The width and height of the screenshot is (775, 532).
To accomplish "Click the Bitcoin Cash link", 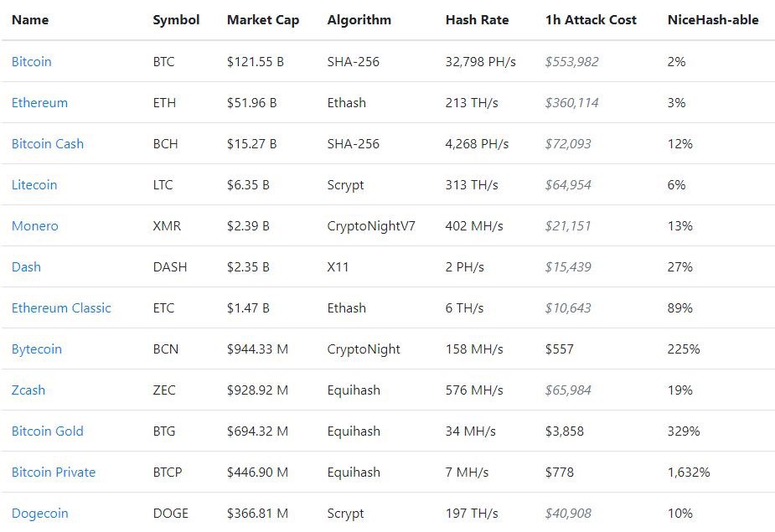I will coord(48,144).
